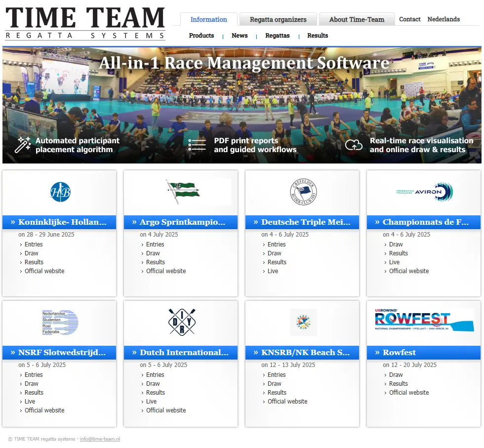Open the Contact page link

[409, 19]
